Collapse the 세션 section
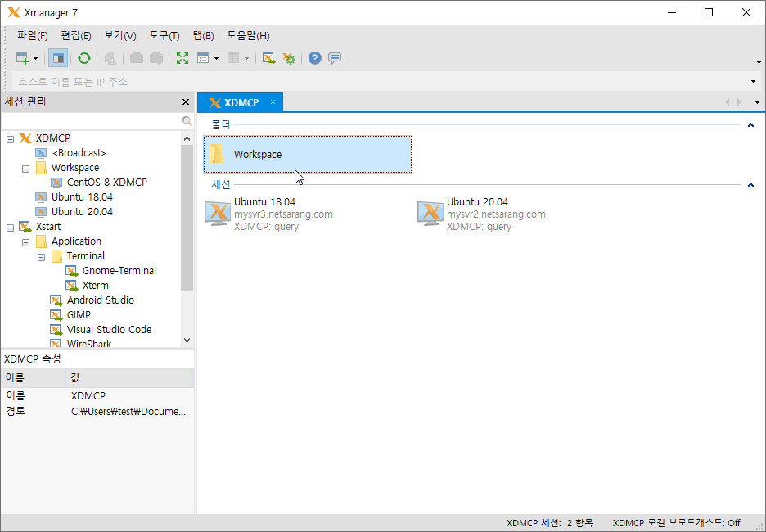Viewport: 766px width, 532px height. [750, 185]
